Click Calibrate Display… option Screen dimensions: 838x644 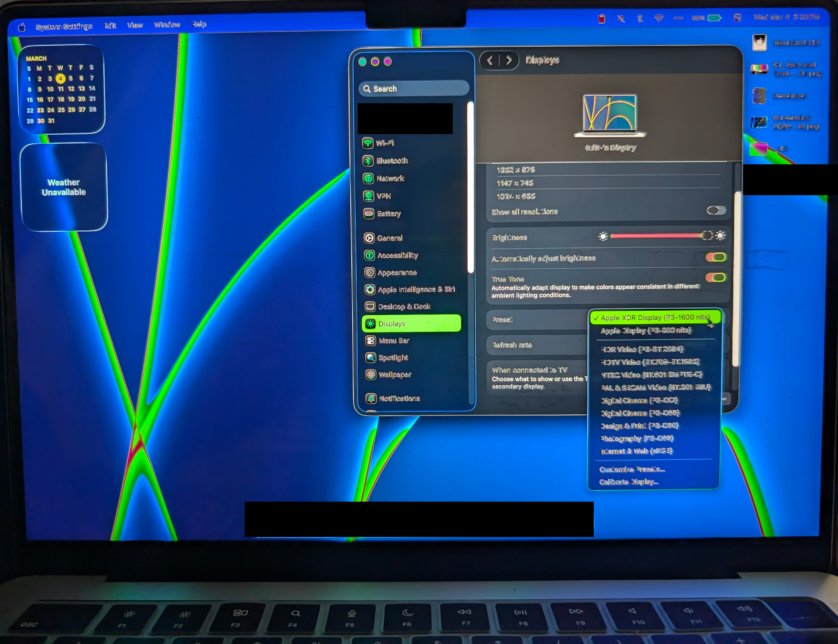[x=629, y=482]
